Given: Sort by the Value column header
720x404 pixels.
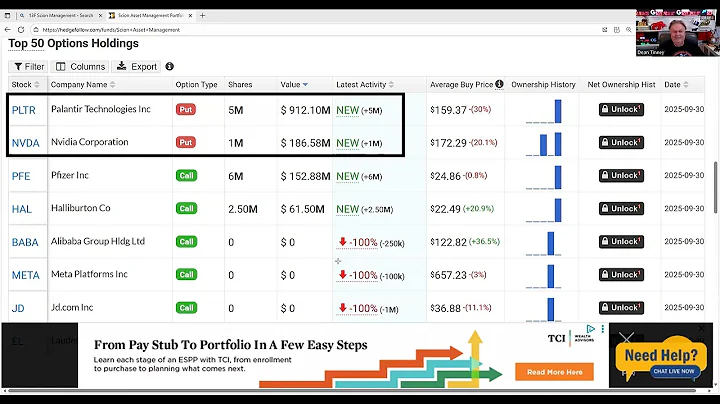Looking at the screenshot, I should click(294, 84).
